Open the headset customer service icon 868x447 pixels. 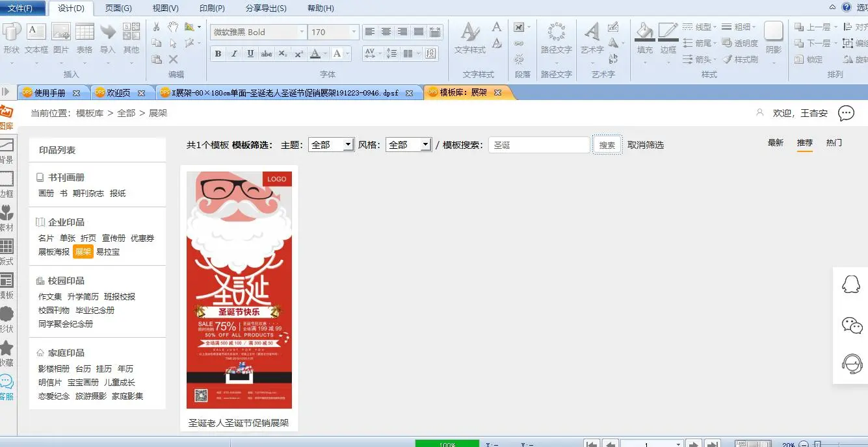(x=851, y=363)
